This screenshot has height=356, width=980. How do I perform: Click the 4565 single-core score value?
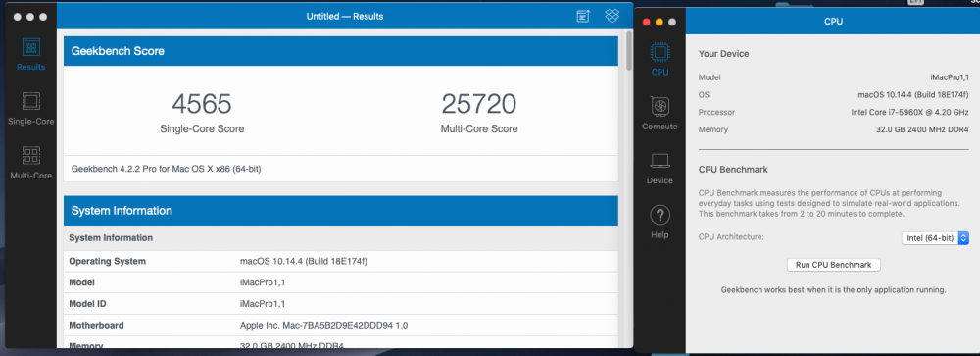(x=202, y=103)
